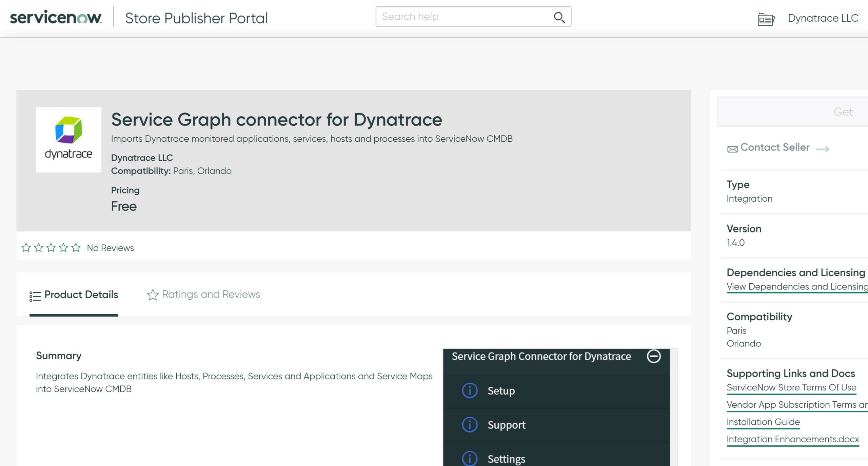This screenshot has width=868, height=466.
Task: Click the Service Graph connector heading
Action: pos(277,120)
